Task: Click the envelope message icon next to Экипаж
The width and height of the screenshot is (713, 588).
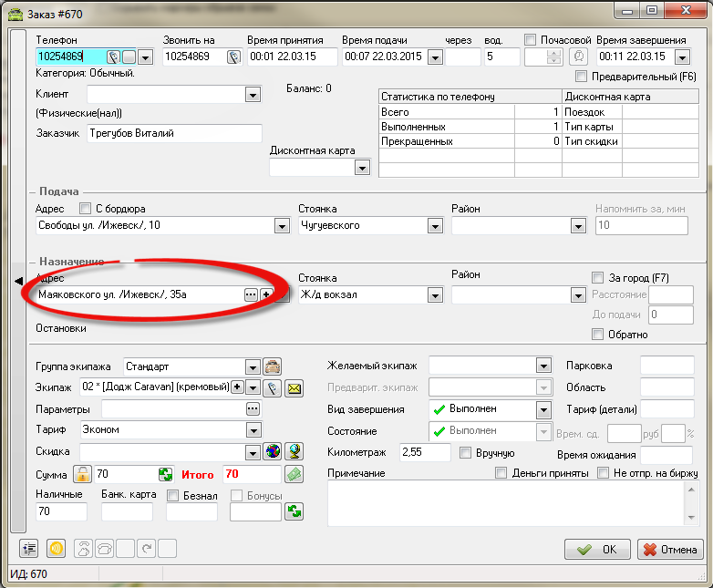Action: [x=294, y=388]
